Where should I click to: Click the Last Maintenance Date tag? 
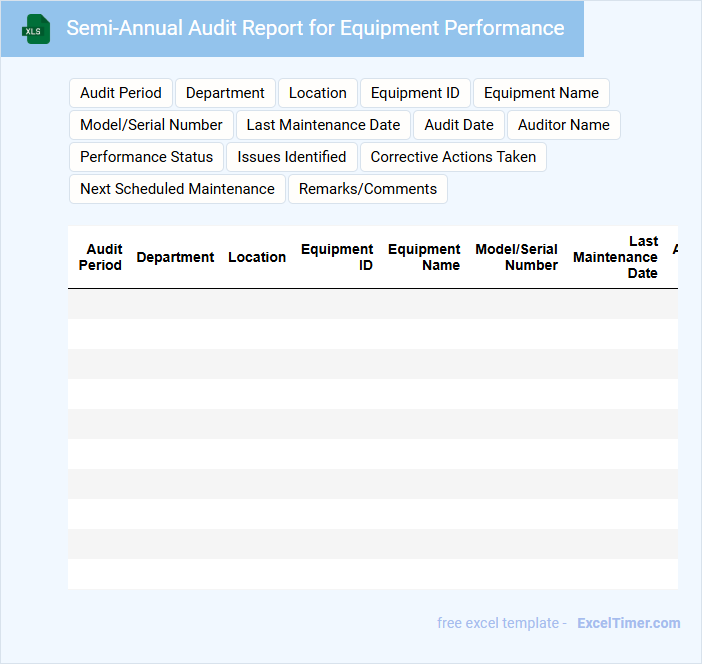(x=323, y=125)
